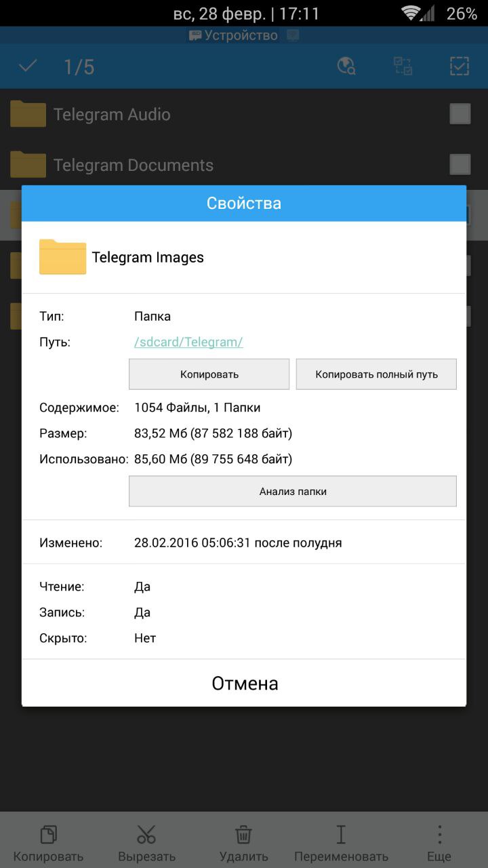The height and width of the screenshot is (868, 488).
Task: Tap the Telegram Audio folder name
Action: [112, 115]
